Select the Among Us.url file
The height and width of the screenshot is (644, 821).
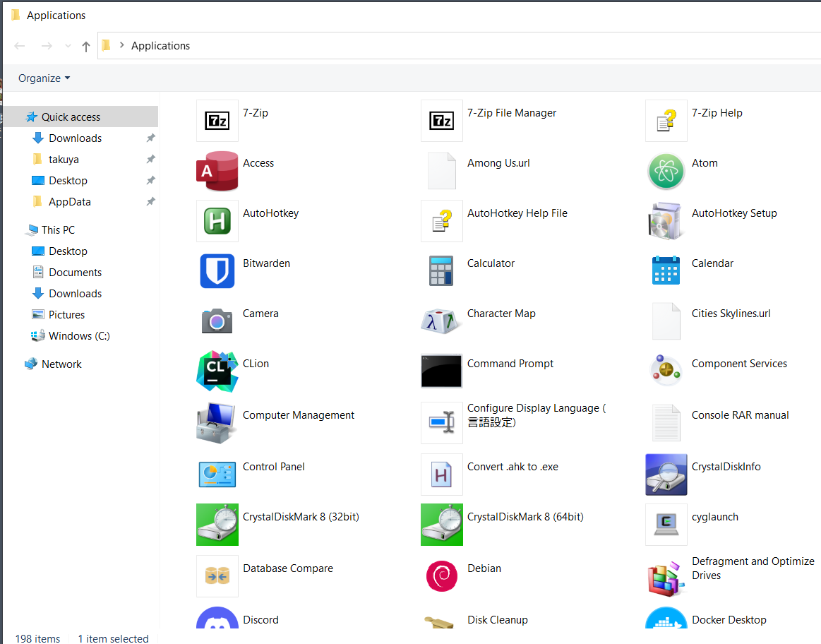[441, 171]
